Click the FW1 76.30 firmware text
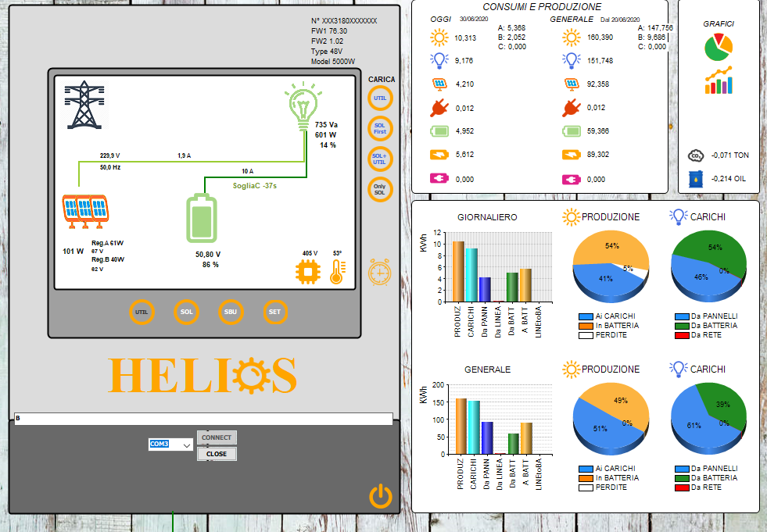 (329, 31)
